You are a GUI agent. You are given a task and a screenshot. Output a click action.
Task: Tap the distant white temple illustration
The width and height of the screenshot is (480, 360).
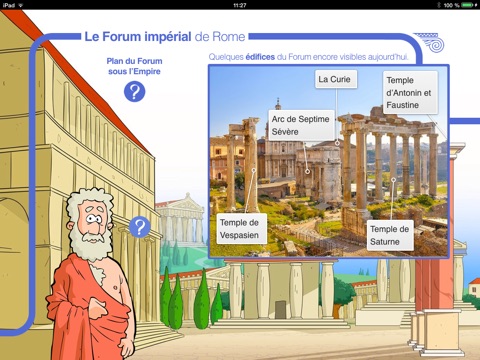(x=181, y=220)
